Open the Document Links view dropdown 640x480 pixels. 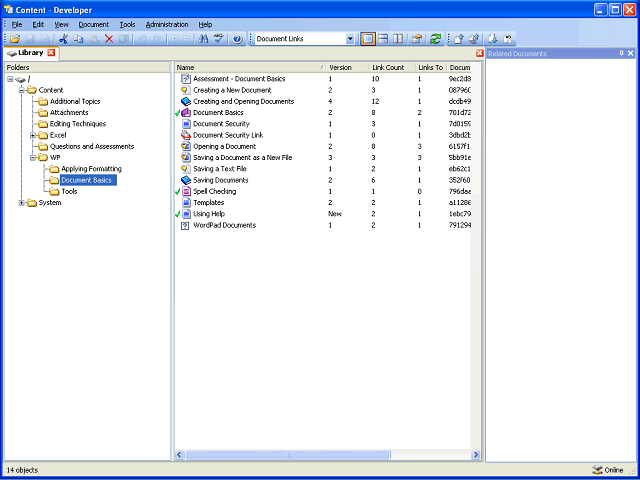pos(350,39)
